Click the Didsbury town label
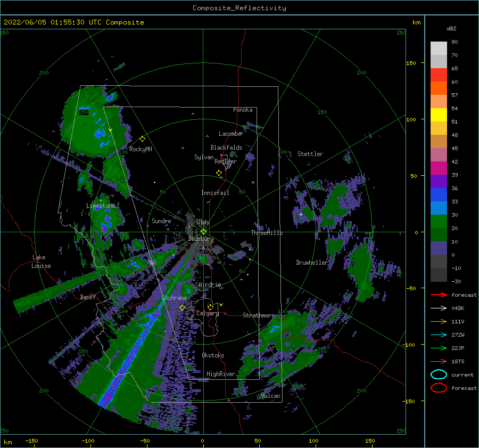Viewport: 479px width, 448px height. (x=201, y=239)
